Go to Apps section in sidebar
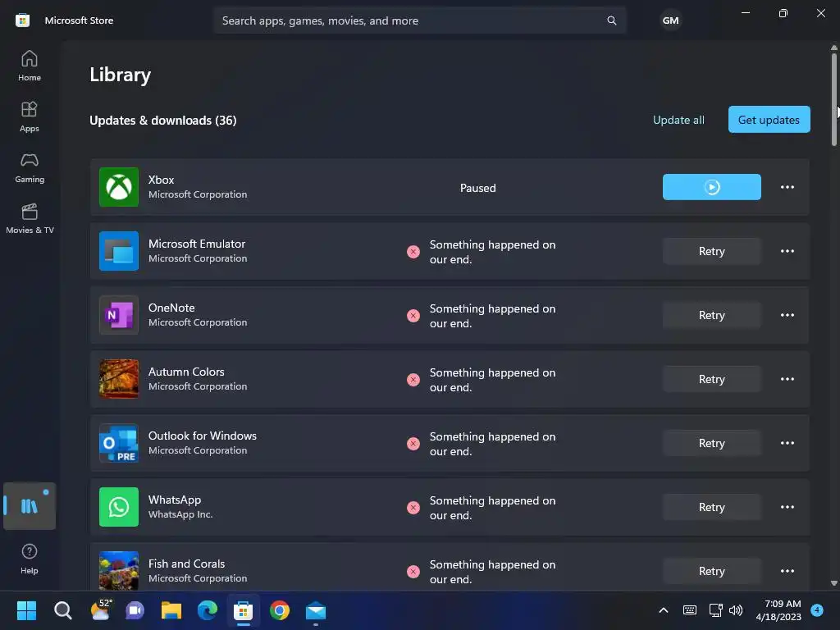 (30, 116)
